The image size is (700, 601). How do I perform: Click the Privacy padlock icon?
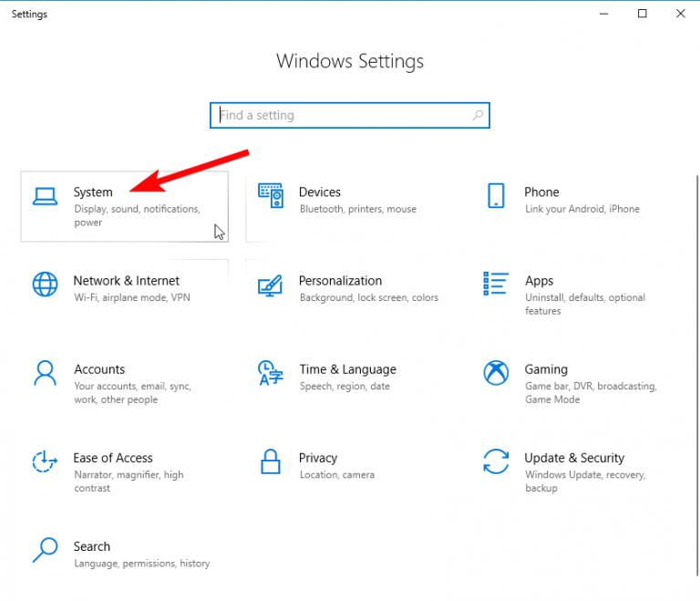coord(271,461)
